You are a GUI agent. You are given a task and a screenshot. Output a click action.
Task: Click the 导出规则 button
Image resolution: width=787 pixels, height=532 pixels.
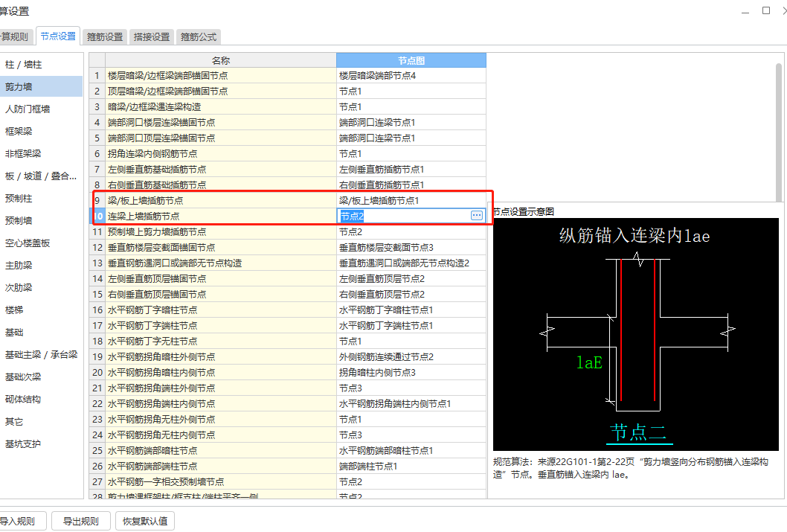click(80, 521)
